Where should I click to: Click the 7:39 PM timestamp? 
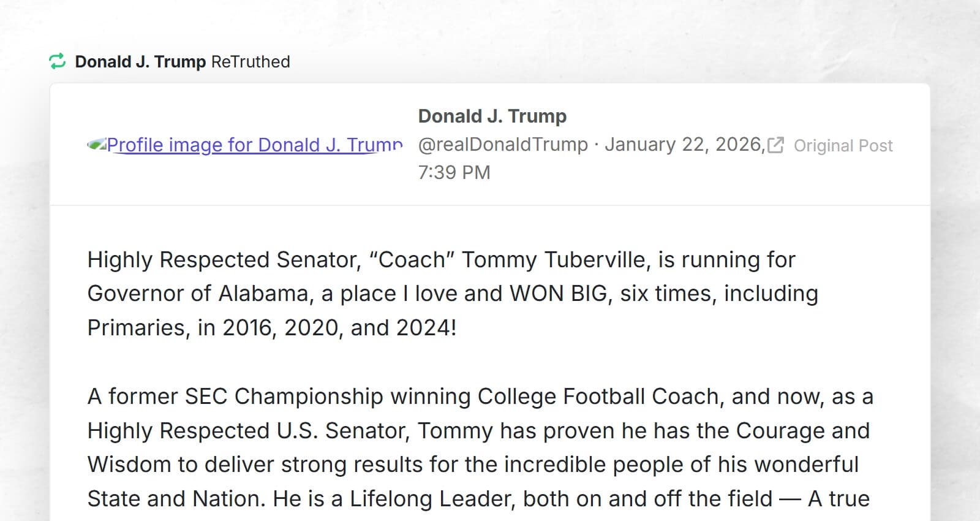[x=454, y=172]
